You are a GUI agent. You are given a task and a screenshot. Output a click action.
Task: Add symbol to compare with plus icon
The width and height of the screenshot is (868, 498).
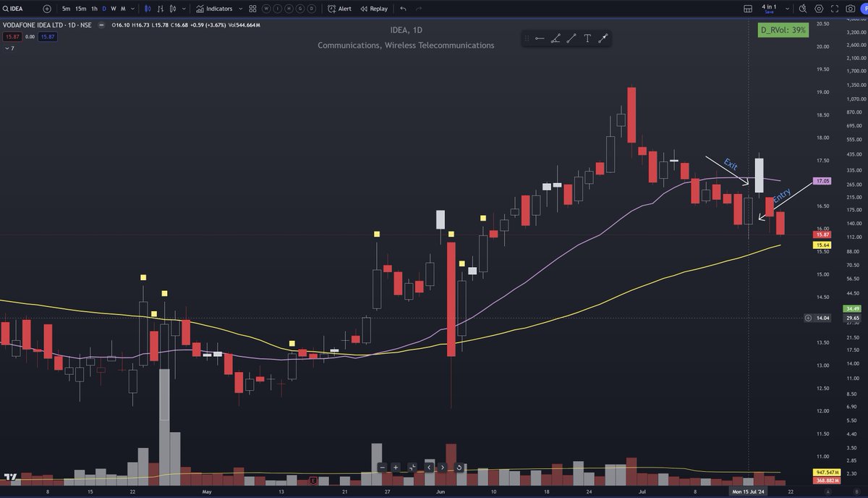[x=47, y=9]
